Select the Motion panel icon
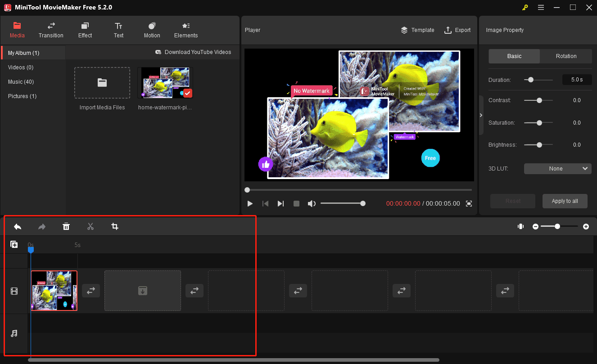Screen dimensions: 597x364 pyautogui.click(x=152, y=30)
